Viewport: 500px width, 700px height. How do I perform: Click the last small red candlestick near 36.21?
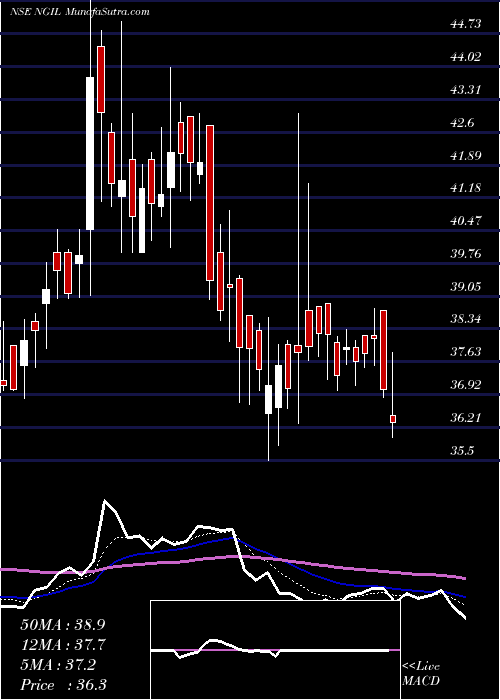[393, 419]
